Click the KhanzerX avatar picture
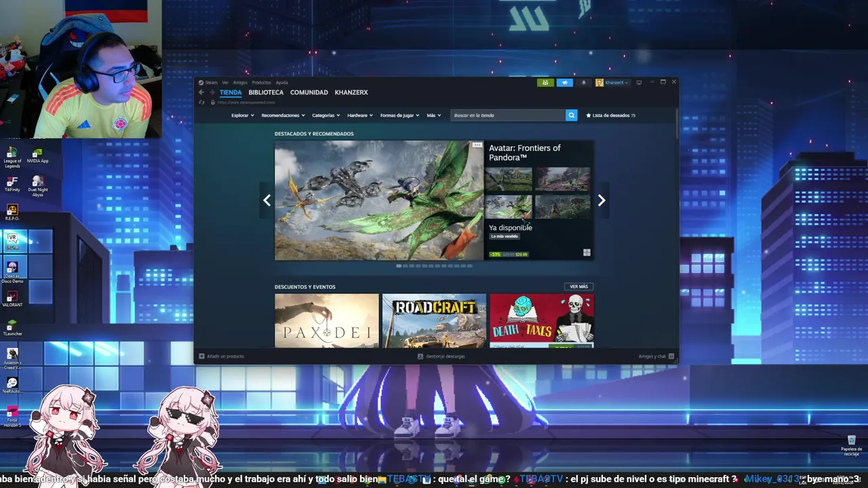Viewport: 868px width, 488px height. [x=599, y=83]
